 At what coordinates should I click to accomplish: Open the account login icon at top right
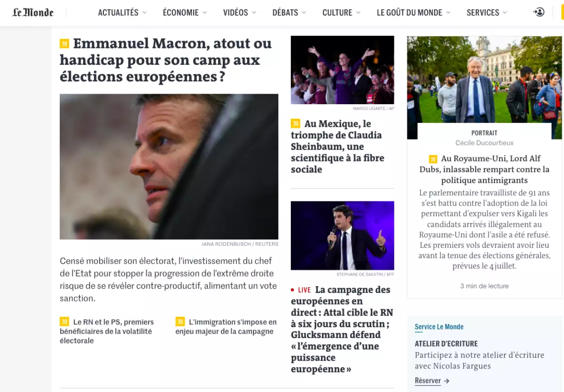(x=538, y=13)
